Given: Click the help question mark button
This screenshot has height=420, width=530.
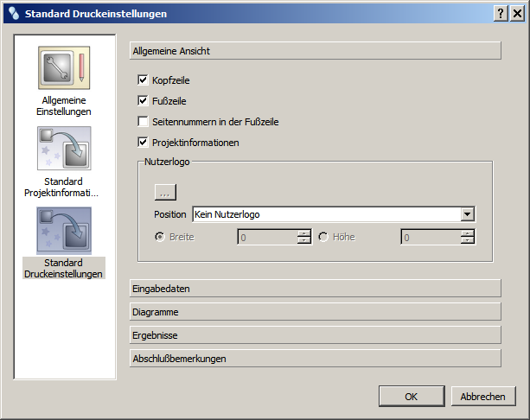Looking at the screenshot, I should click(501, 14).
